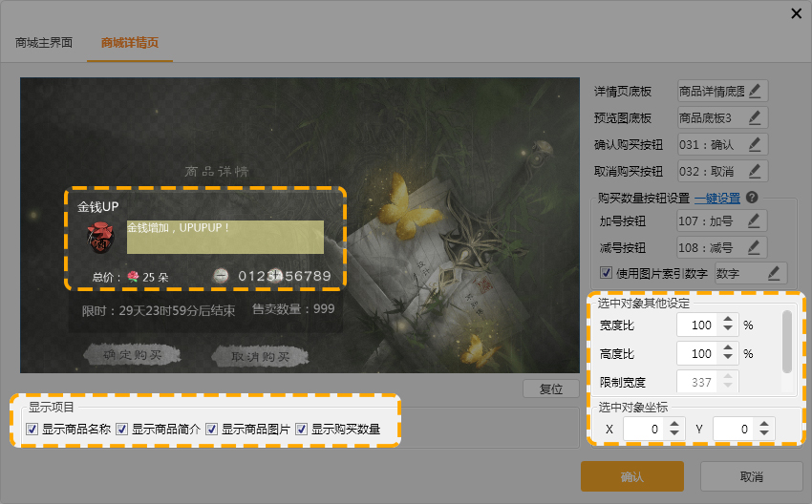Click the 一键设置 link

point(716,198)
